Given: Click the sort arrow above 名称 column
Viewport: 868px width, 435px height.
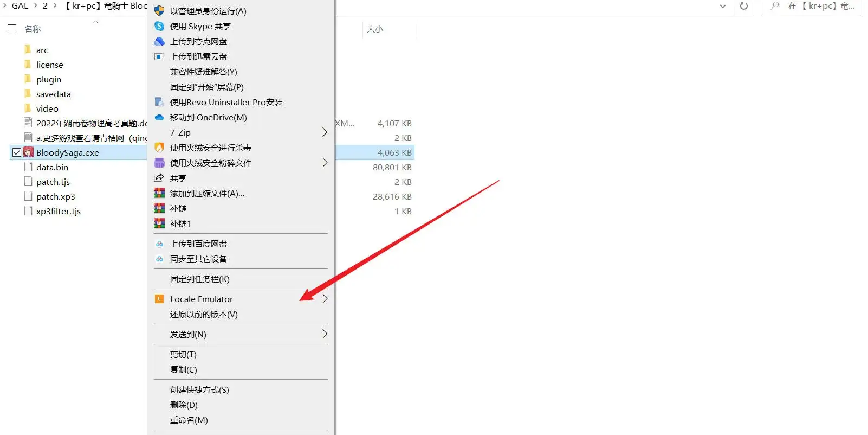Looking at the screenshot, I should click(96, 22).
